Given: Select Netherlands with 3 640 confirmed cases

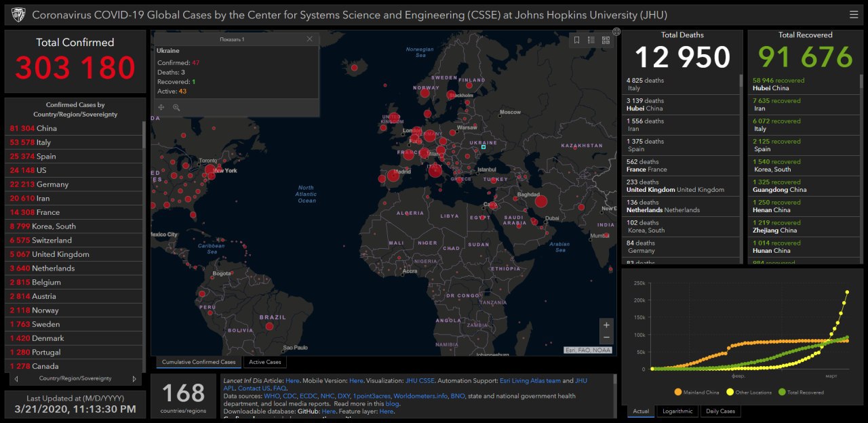Looking at the screenshot, I should (75, 268).
